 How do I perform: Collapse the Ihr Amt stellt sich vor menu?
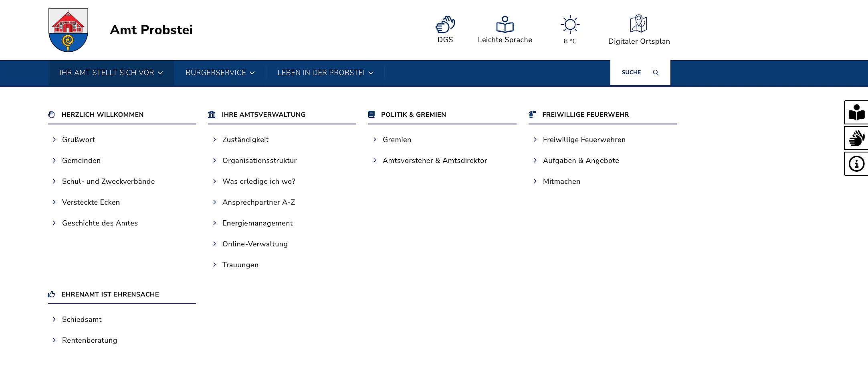point(111,73)
